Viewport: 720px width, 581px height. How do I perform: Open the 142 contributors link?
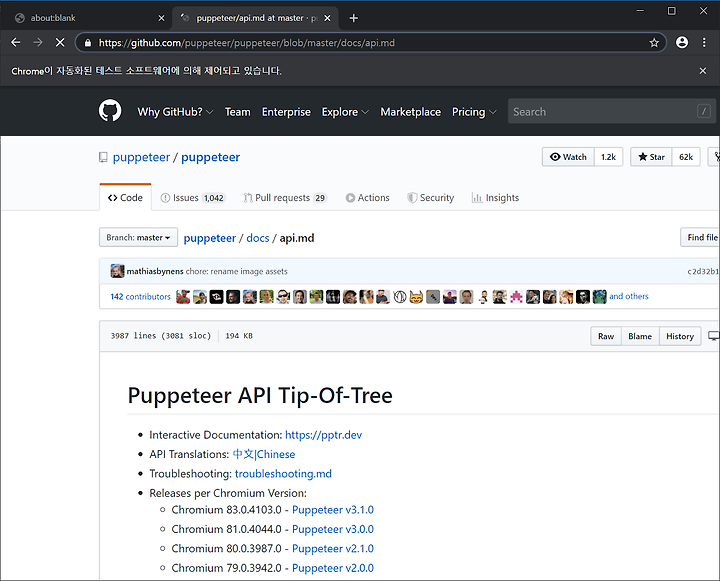(x=141, y=297)
